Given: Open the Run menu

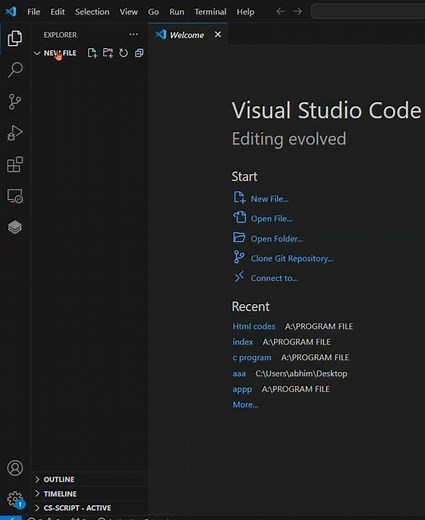Looking at the screenshot, I should point(177,12).
